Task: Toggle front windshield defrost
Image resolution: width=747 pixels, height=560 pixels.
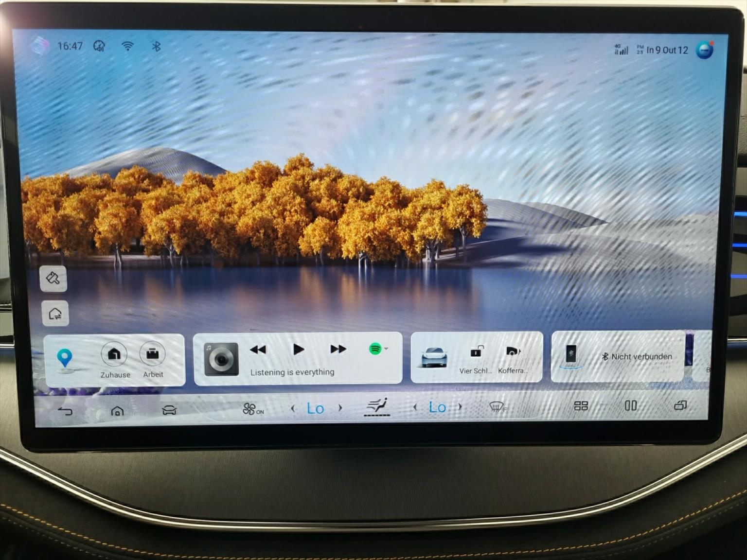Action: 498,406
